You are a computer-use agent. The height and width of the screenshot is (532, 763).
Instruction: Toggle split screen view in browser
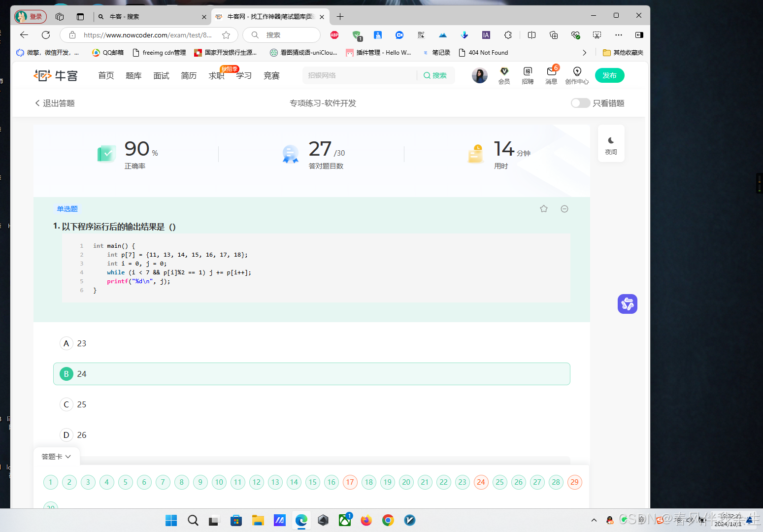point(531,35)
